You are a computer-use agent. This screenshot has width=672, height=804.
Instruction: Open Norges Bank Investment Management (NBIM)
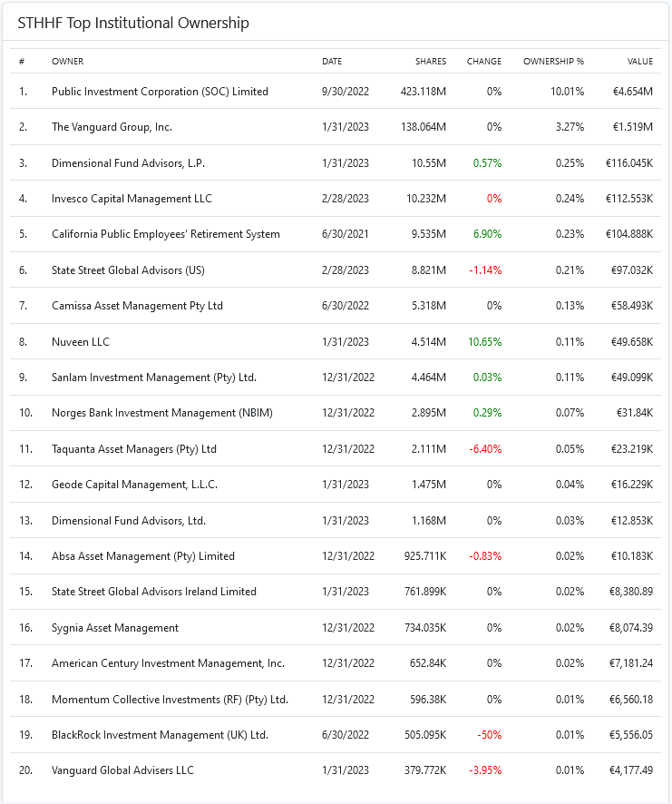point(162,413)
